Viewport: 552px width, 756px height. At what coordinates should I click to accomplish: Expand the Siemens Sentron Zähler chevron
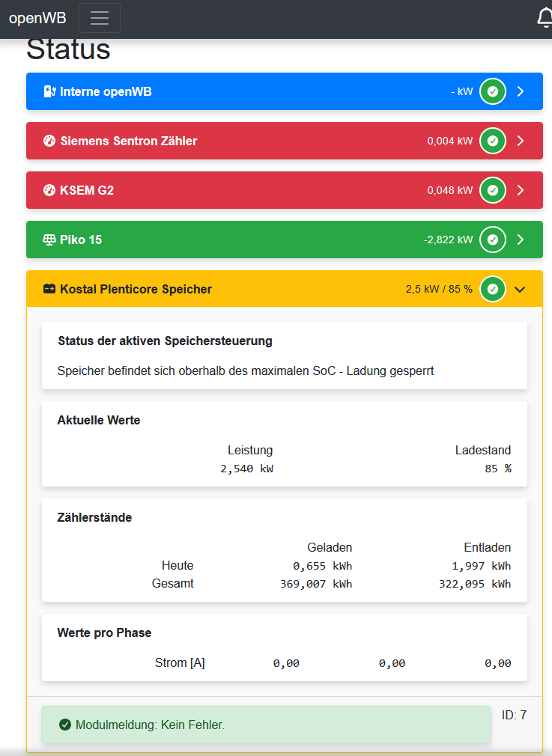click(521, 141)
